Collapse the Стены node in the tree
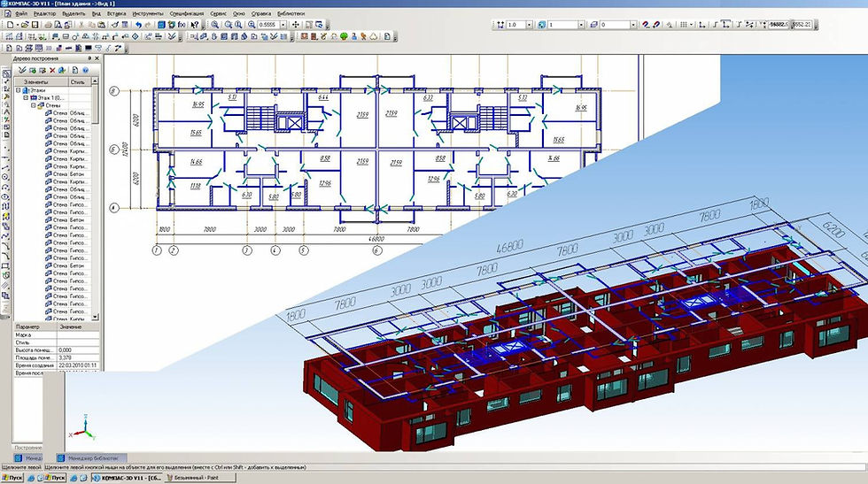 pos(34,104)
